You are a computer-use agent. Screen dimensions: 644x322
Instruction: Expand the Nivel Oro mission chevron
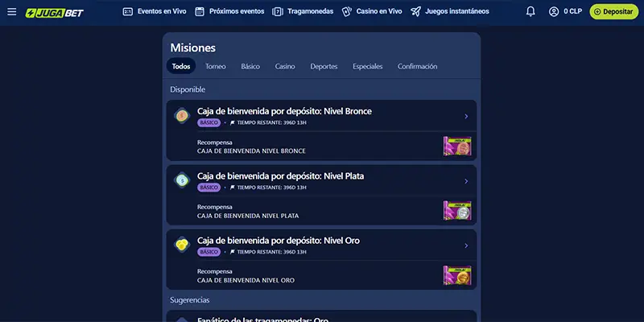click(x=466, y=246)
